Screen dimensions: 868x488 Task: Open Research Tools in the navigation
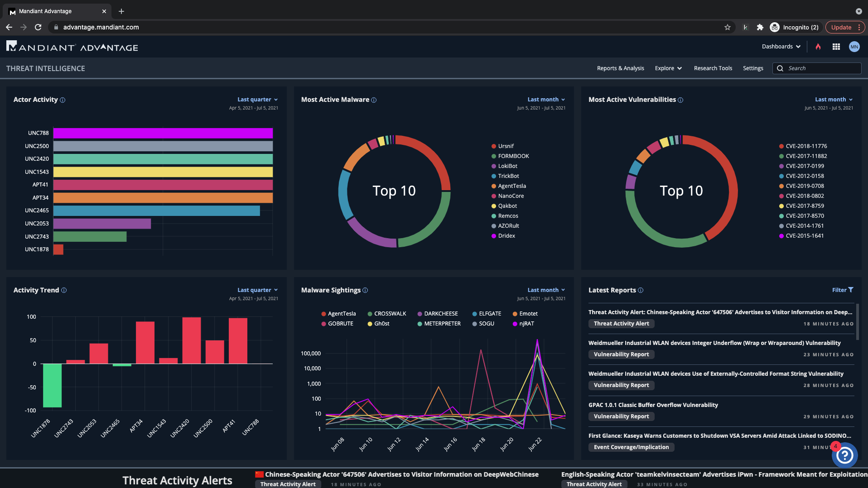click(x=713, y=68)
